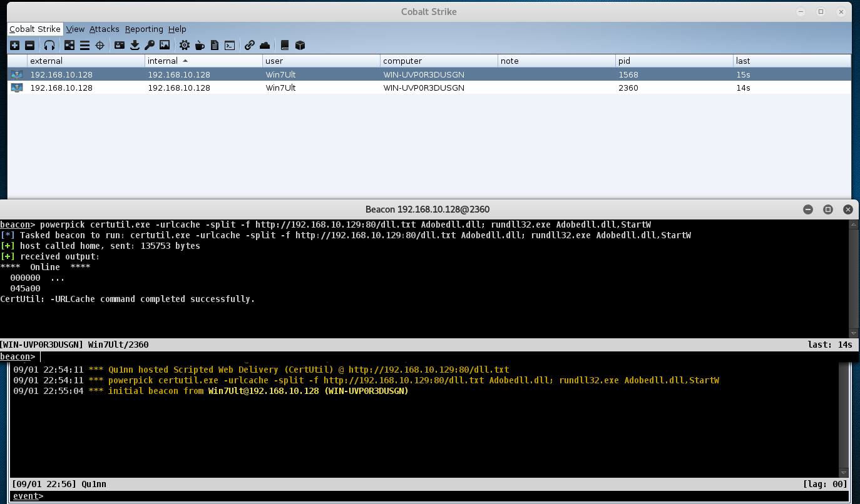Click the Beacon console scrollbar down arrow
Viewport: 860px width, 504px height.
pyautogui.click(x=854, y=333)
